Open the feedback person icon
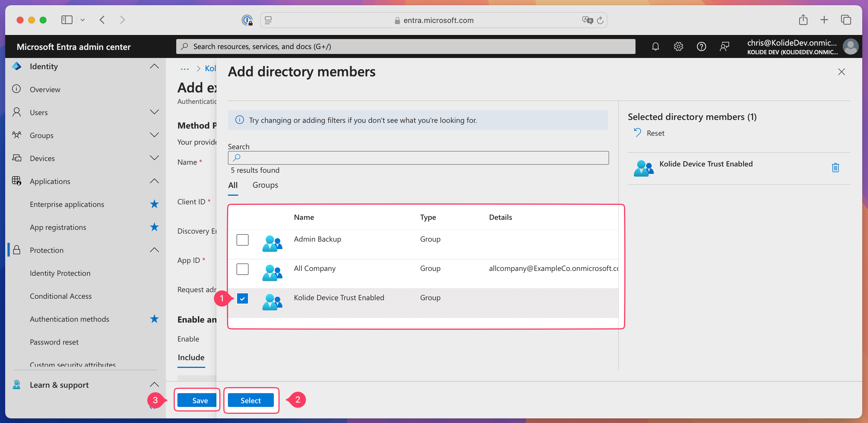Viewport: 868px width, 423px height. [x=724, y=46]
